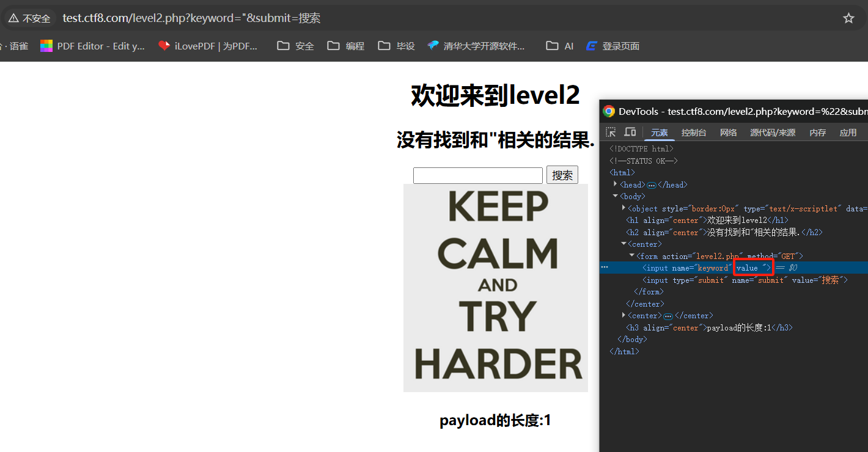868x452 pixels.
Task: Click the 搜索 submit button on page
Action: [x=562, y=175]
